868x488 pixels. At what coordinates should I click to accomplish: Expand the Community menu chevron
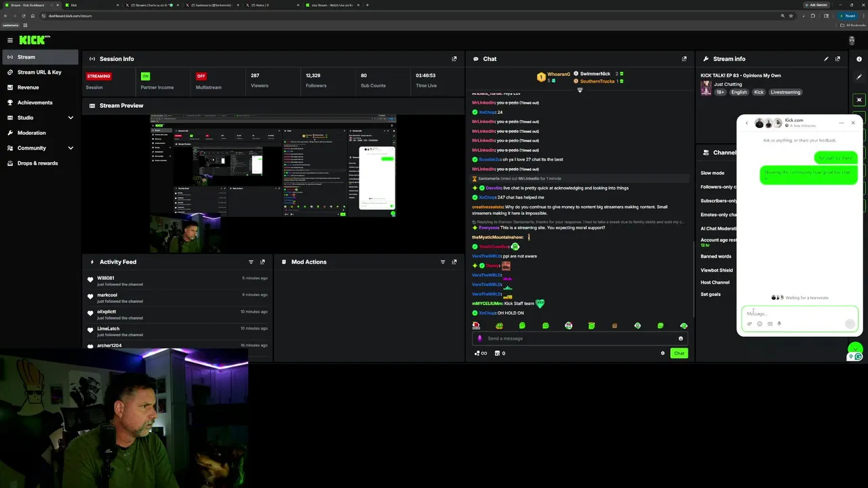coord(71,148)
